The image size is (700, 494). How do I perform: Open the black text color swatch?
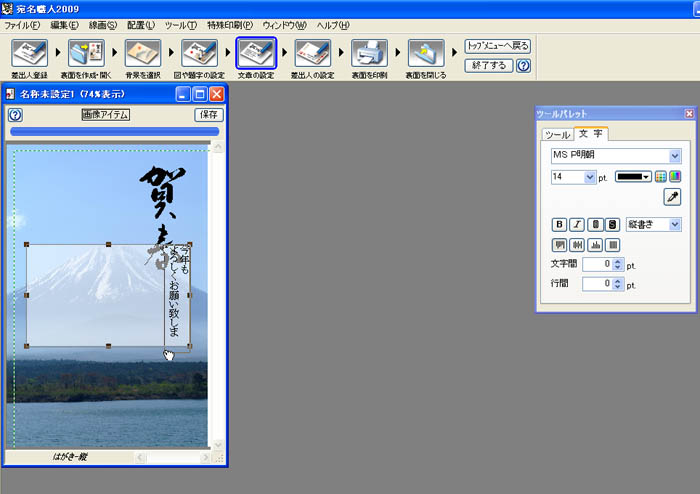pos(632,176)
